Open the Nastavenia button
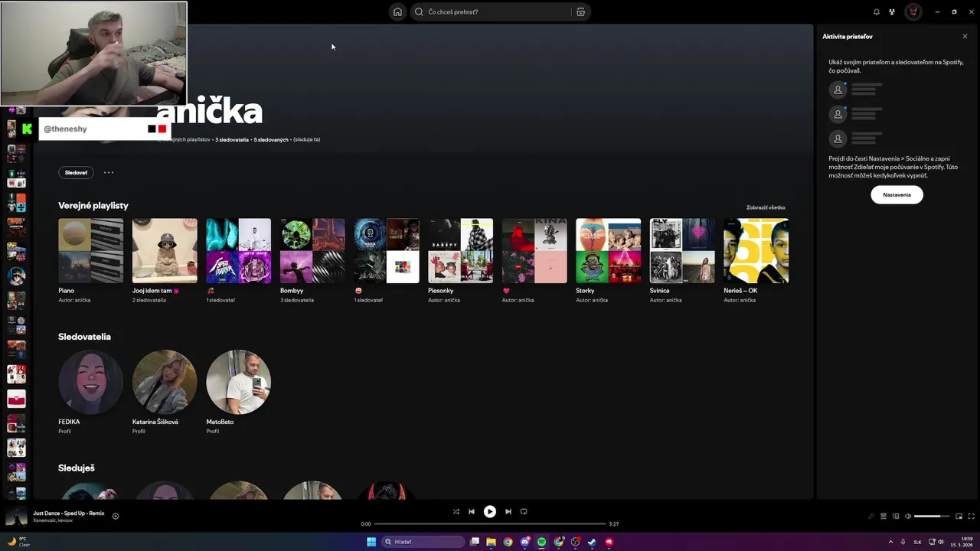 (x=897, y=195)
